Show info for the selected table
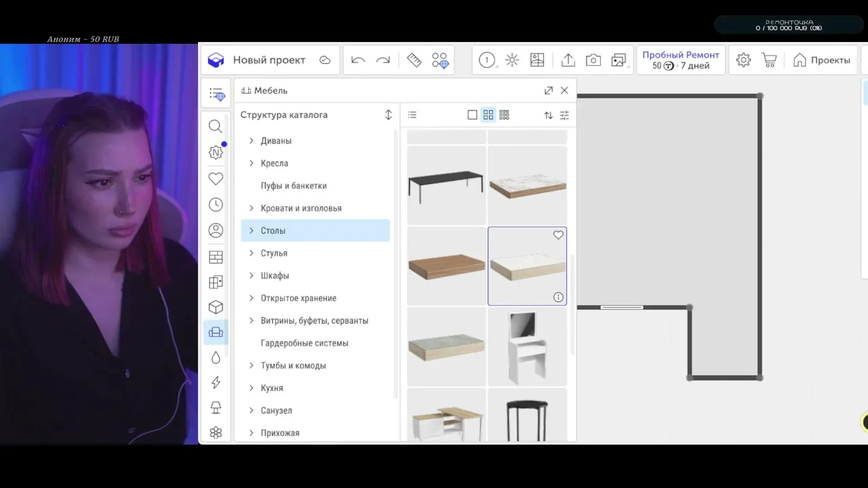 [558, 297]
